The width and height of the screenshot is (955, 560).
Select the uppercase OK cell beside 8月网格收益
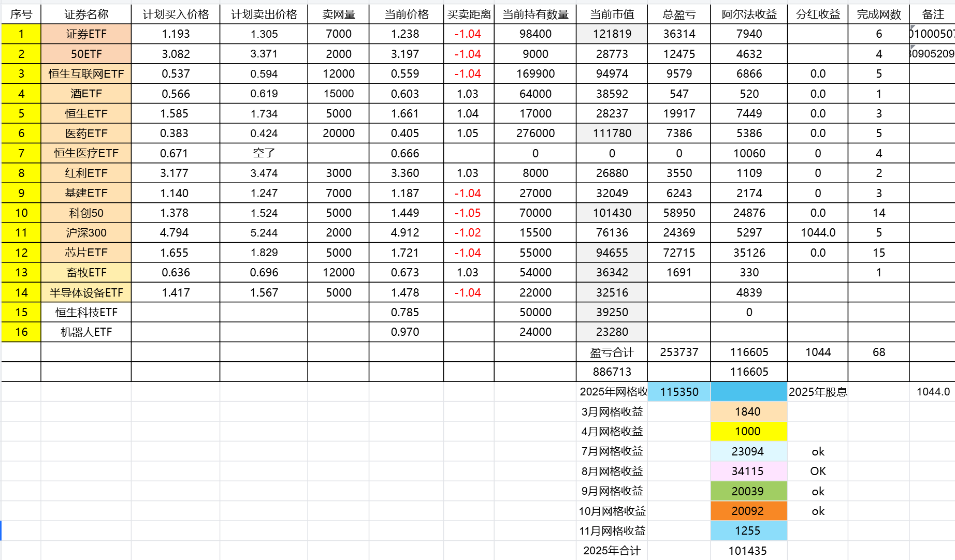817,471
